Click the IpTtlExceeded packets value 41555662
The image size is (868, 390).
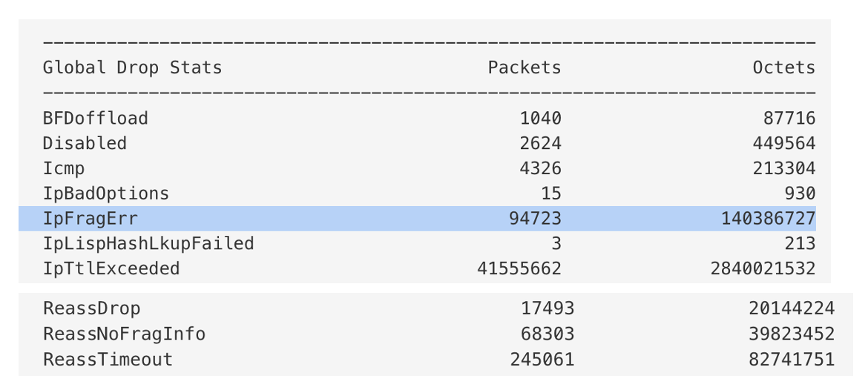point(519,268)
